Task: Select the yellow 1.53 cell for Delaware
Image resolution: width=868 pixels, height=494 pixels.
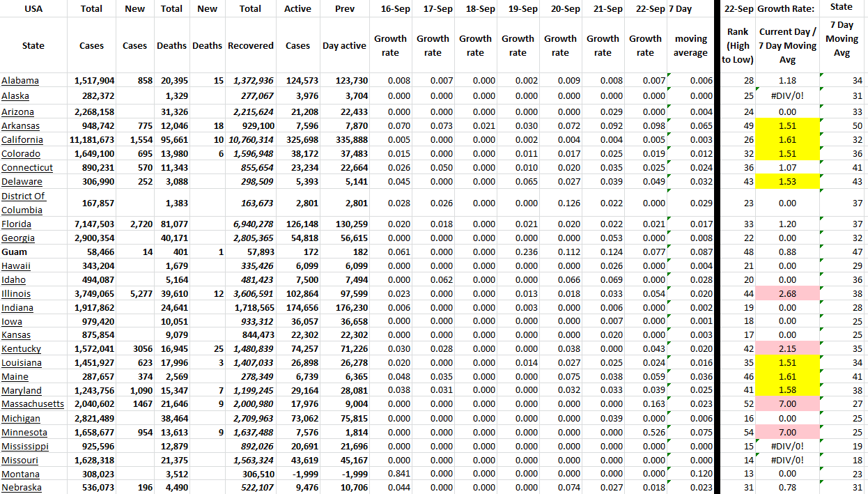Action: click(x=787, y=182)
